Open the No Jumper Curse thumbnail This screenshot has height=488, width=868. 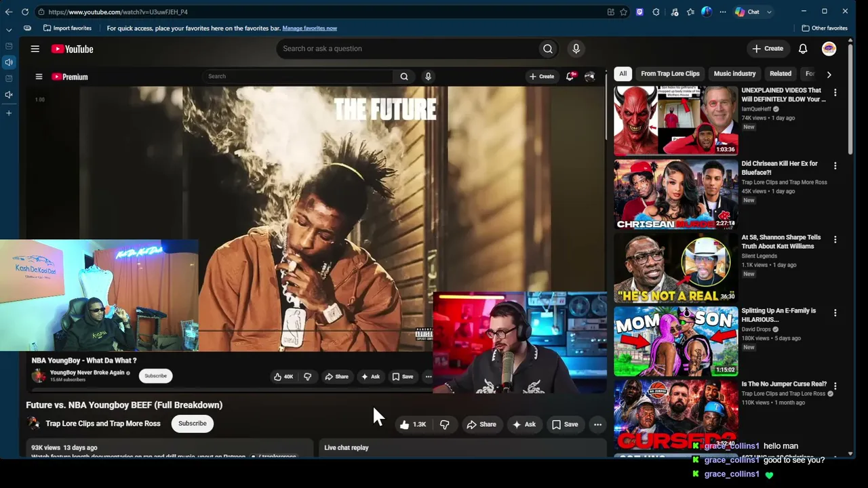tap(675, 414)
